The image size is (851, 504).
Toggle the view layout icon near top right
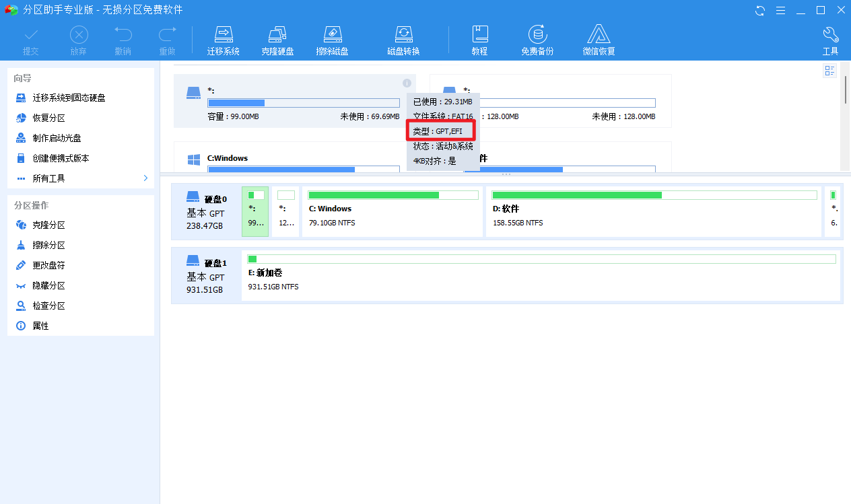829,70
